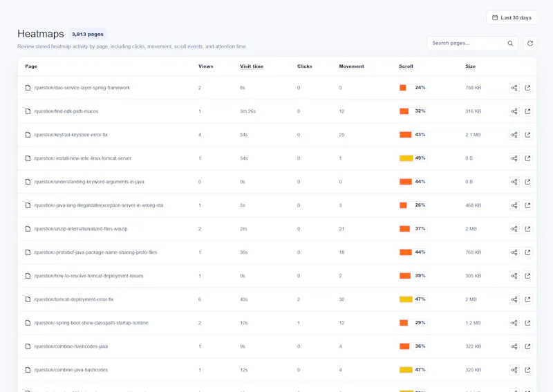
Task: Open keytool-keystore-error-fix externally
Action: tap(527, 135)
